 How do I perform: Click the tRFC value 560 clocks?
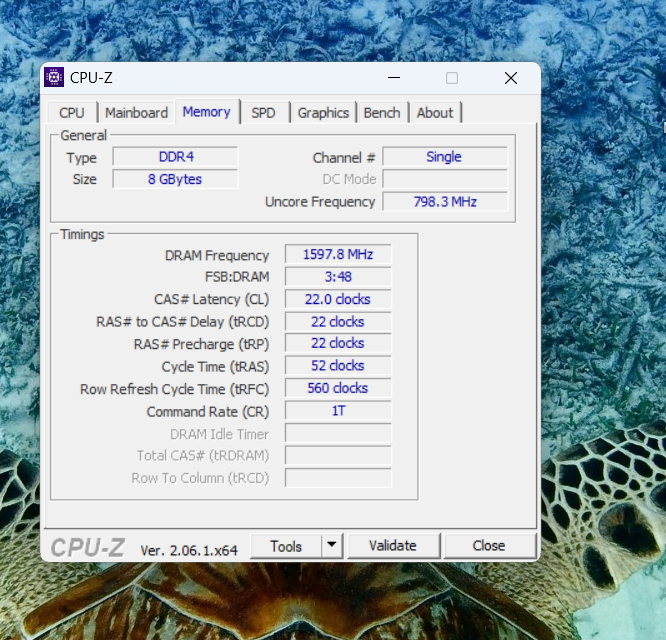pyautogui.click(x=338, y=388)
